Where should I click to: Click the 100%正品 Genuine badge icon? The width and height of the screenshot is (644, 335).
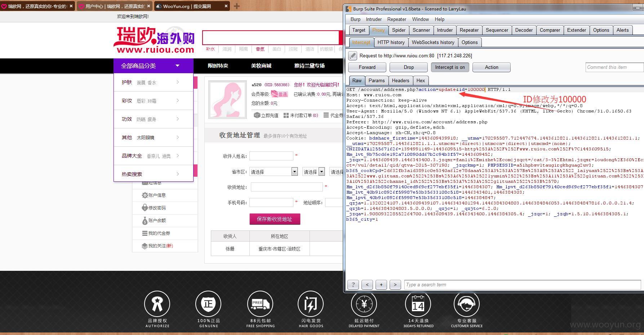click(x=208, y=304)
